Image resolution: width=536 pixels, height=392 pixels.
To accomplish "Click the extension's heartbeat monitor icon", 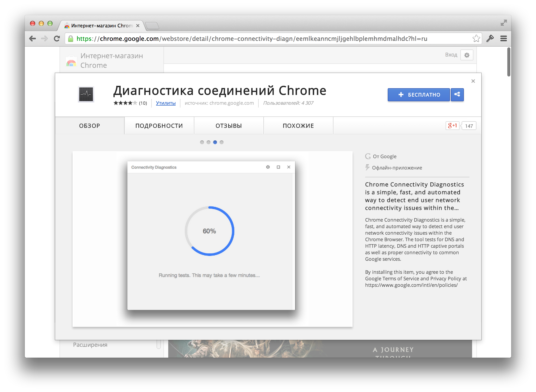I will pyautogui.click(x=86, y=94).
